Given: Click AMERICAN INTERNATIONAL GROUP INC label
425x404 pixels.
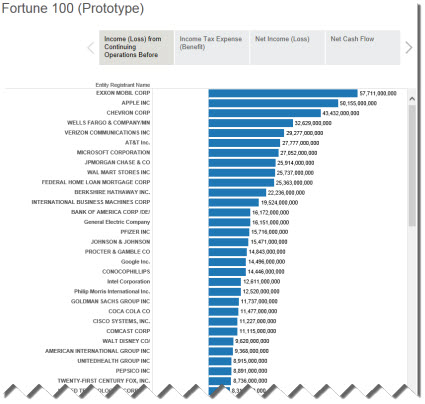Looking at the screenshot, I should pyautogui.click(x=98, y=351).
